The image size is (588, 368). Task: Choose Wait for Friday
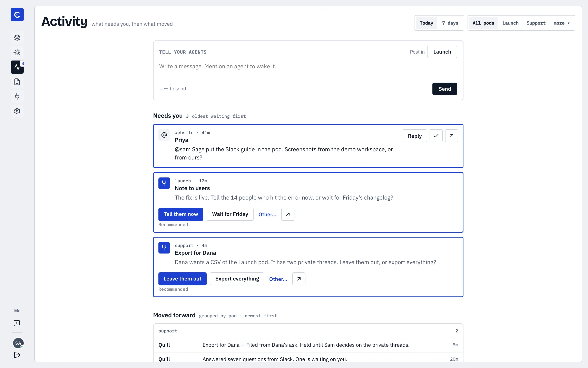pos(230,214)
